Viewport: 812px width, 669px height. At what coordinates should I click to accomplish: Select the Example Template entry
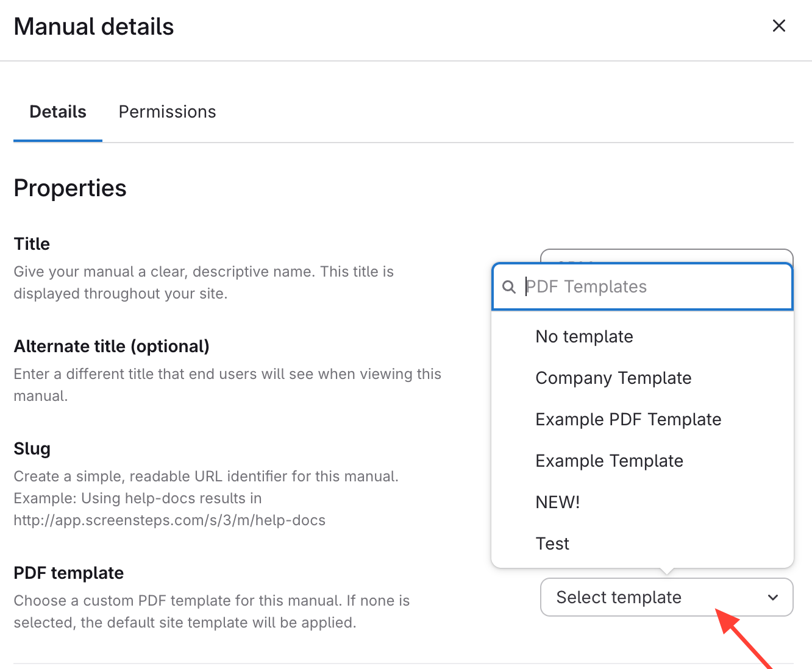[x=609, y=461]
